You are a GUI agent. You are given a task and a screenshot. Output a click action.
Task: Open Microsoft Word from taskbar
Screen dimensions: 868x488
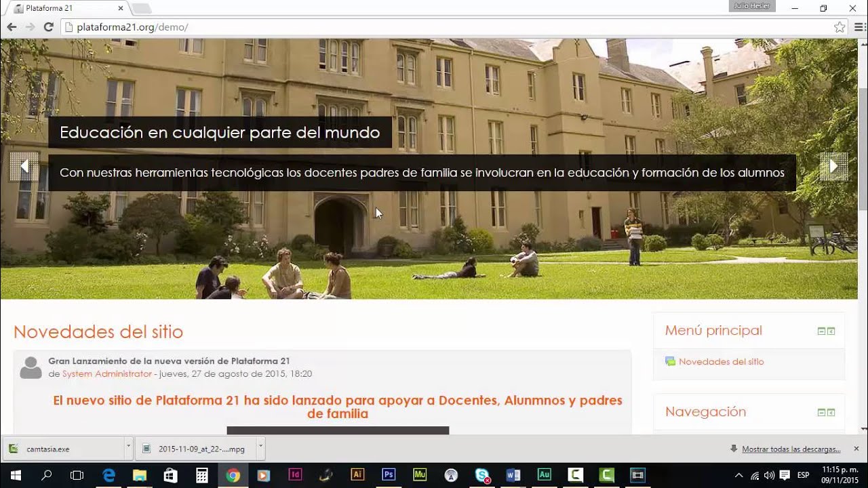(513, 475)
